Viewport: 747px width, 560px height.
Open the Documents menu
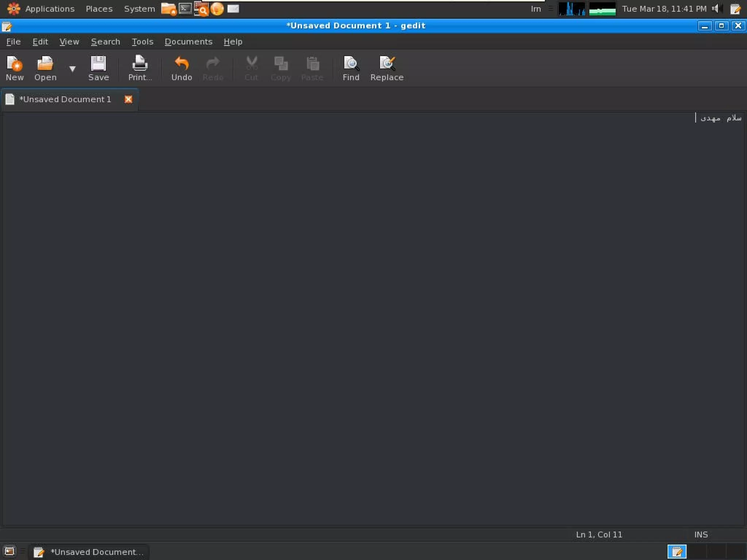(188, 42)
